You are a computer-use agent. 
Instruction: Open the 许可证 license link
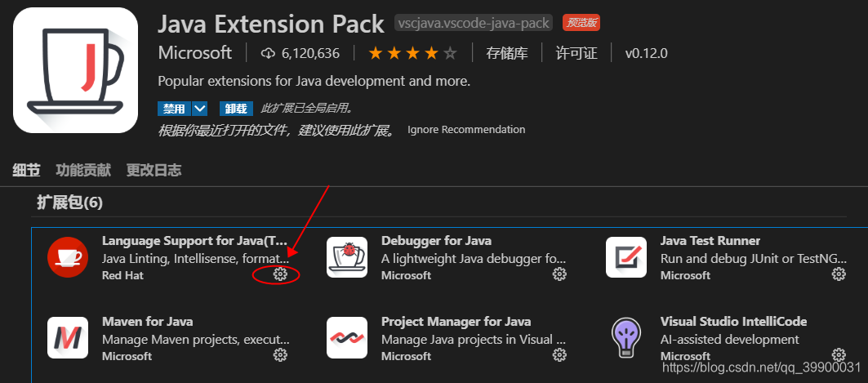(x=576, y=53)
